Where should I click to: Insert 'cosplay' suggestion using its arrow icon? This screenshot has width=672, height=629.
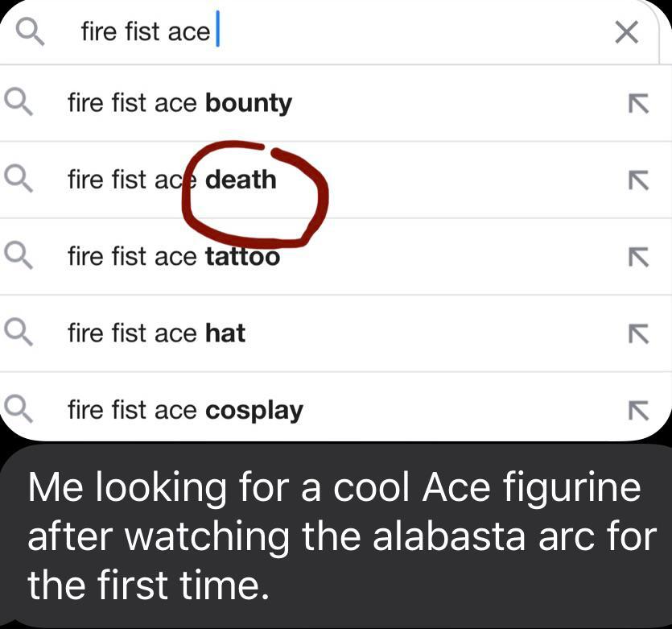tap(637, 411)
